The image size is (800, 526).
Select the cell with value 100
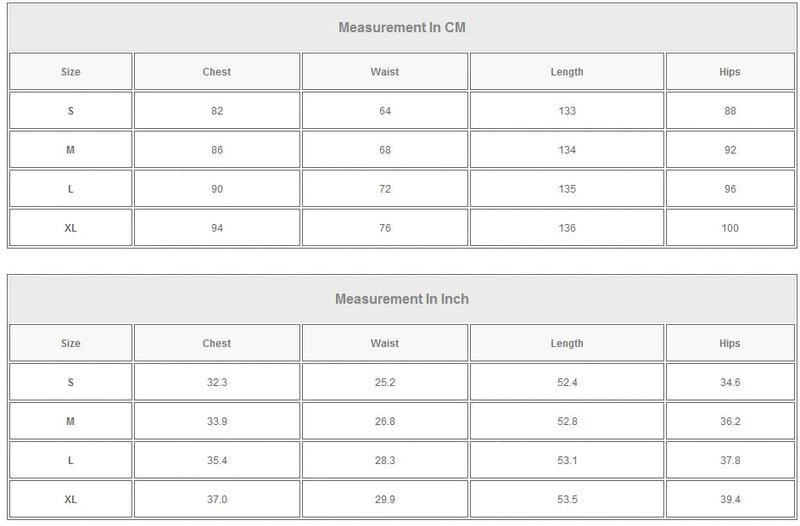tap(730, 228)
